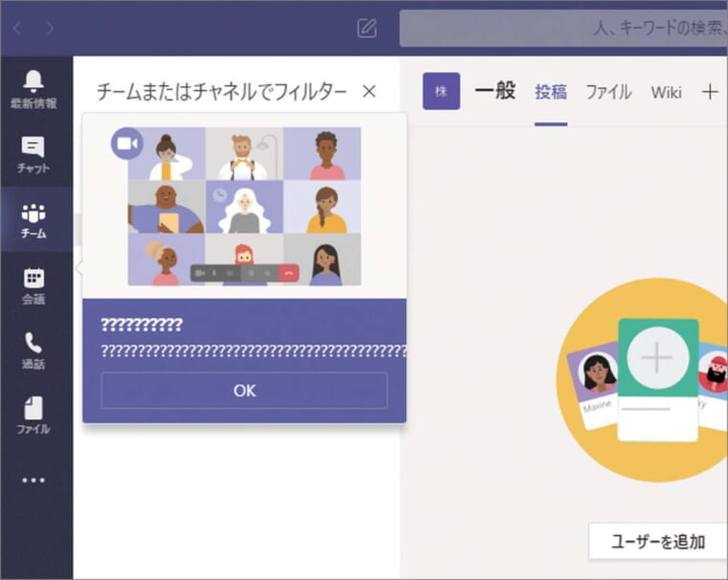Go back with the left arrow
Image resolution: width=728 pixels, height=580 pixels.
click(17, 28)
